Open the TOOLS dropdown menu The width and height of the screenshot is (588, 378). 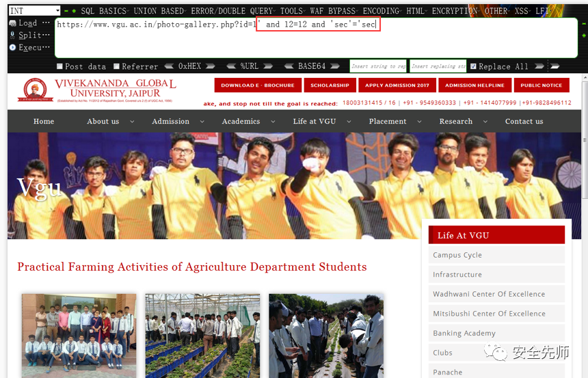pos(293,11)
